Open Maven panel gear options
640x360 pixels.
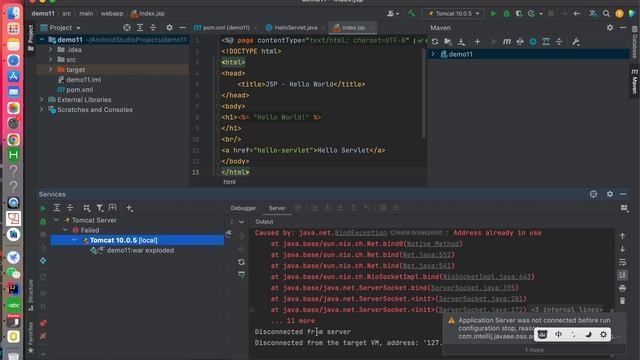pos(609,28)
